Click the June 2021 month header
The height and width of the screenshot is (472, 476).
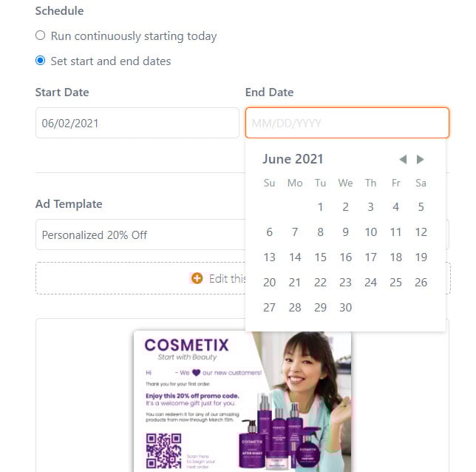tap(293, 159)
